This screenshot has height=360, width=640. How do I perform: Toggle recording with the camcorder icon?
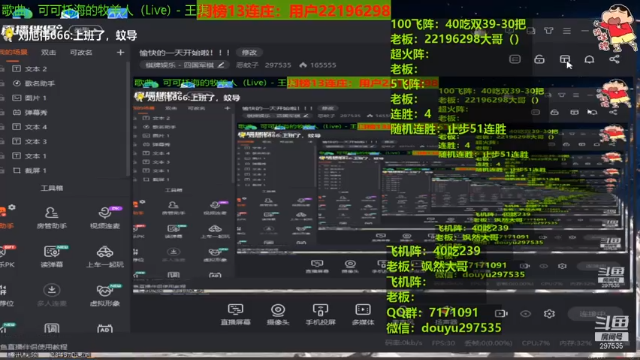[501, 313]
